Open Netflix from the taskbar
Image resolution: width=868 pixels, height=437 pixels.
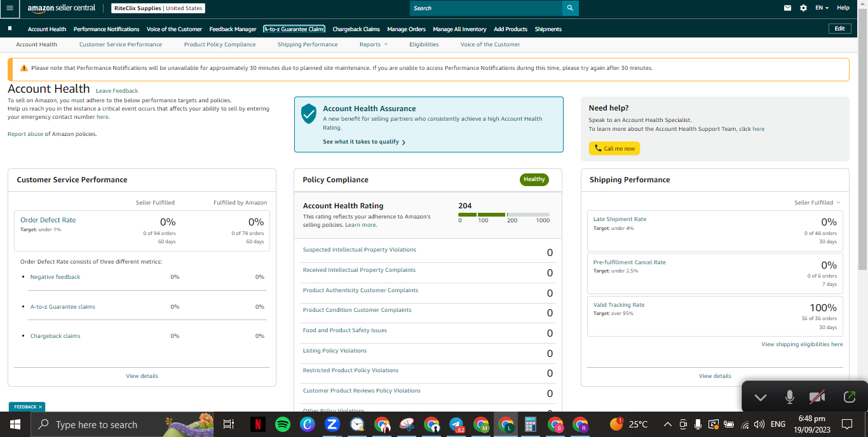coord(257,424)
